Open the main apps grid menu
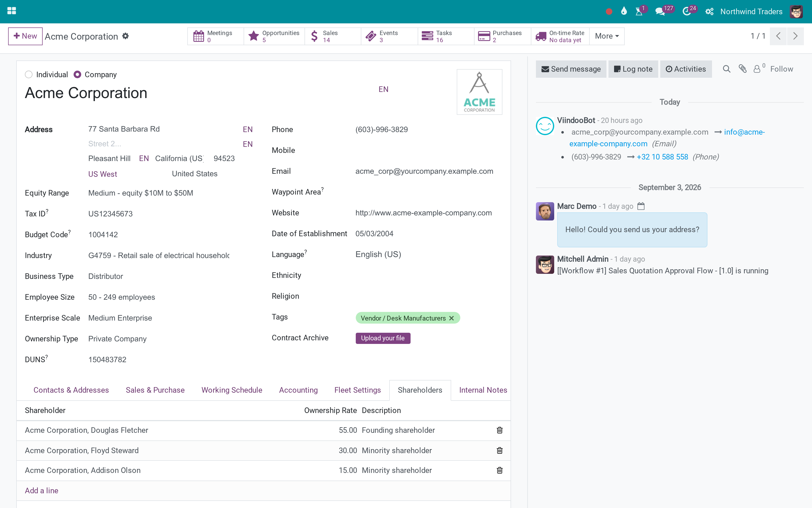This screenshot has height=508, width=812. click(11, 11)
